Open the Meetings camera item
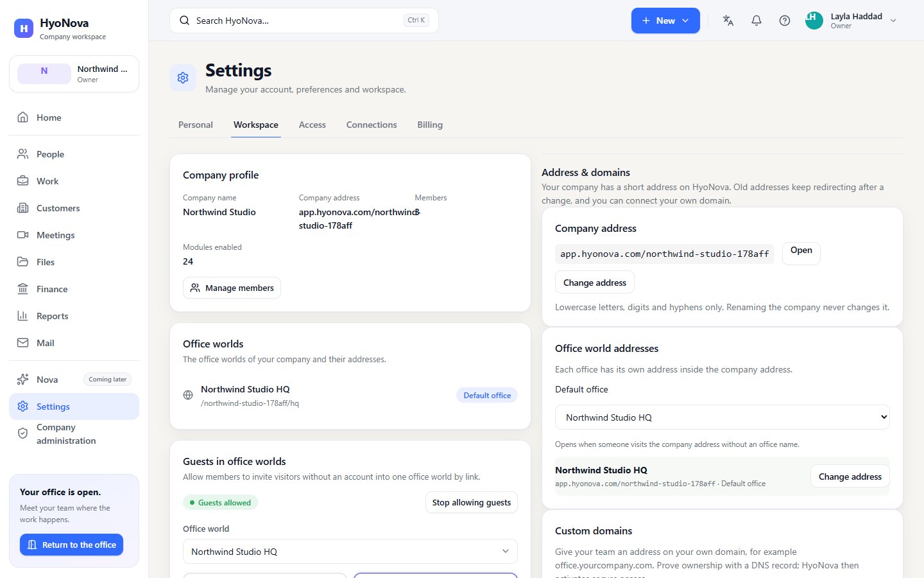Viewport: 924px width, 578px height. pos(74,235)
